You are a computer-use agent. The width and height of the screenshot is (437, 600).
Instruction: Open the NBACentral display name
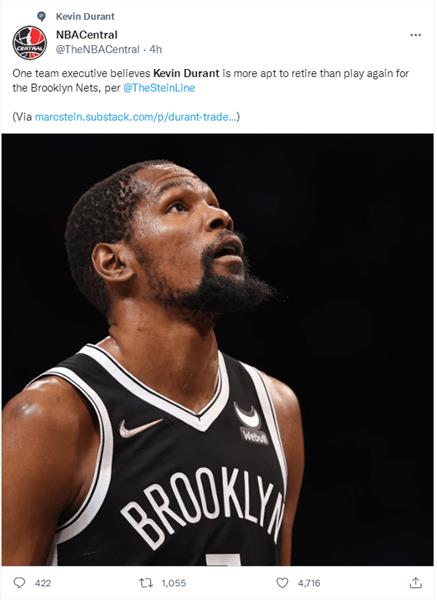coord(87,35)
